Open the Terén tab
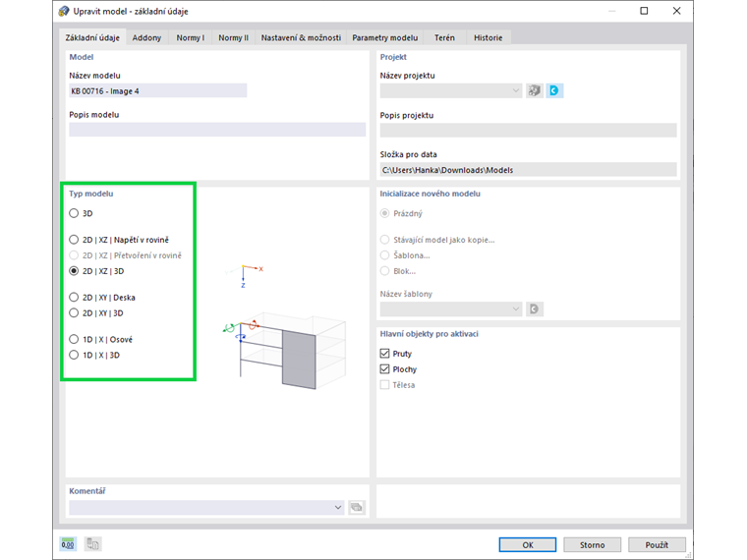This screenshot has height=560, width=747. 444,37
